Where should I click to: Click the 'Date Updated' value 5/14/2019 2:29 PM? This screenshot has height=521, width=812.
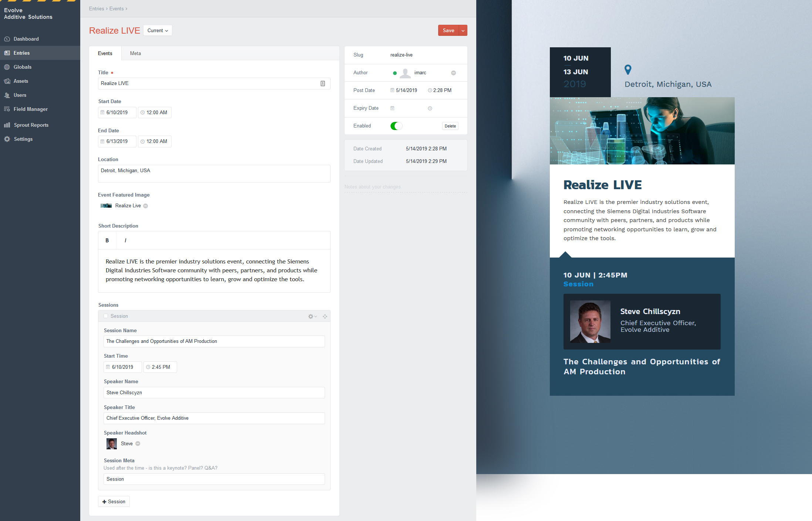point(426,161)
